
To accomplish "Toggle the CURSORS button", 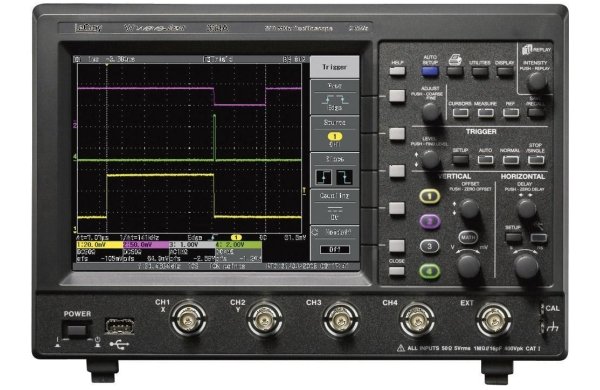I will 460,113.
